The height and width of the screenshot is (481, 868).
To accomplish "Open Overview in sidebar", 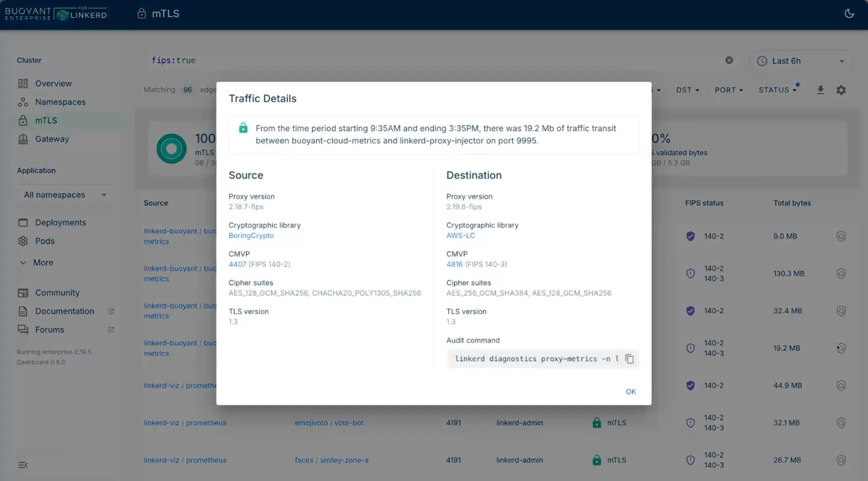I will pyautogui.click(x=53, y=84).
